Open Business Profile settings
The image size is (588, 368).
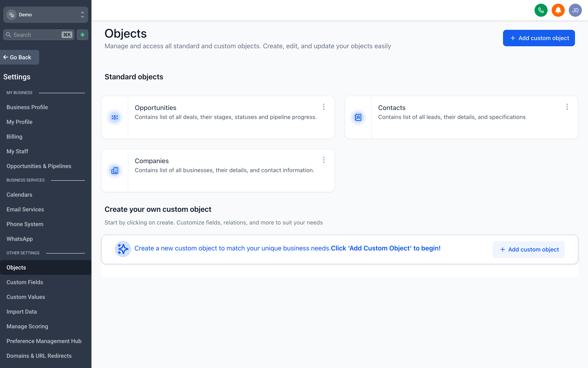(x=27, y=107)
